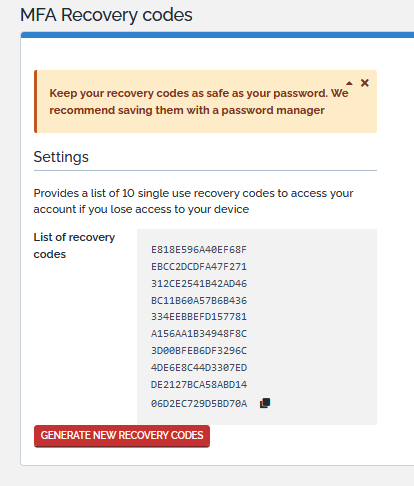Select recovery code EBCC2DCDFA47F271

click(x=199, y=267)
